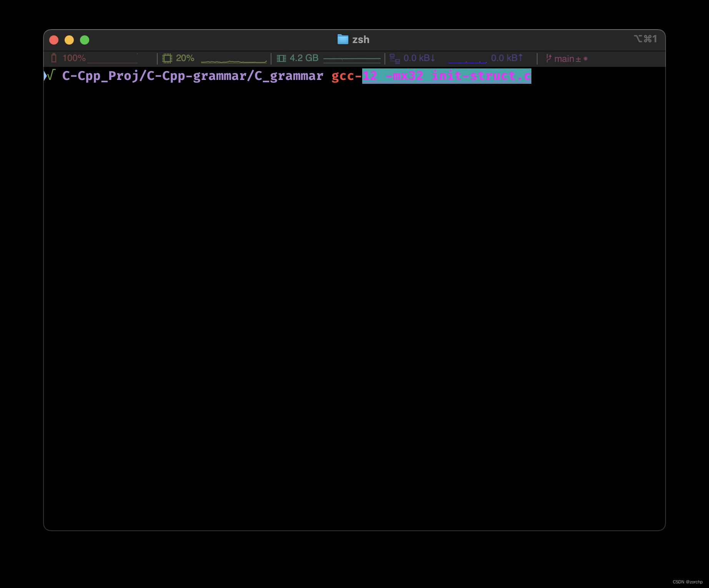Click the 0.0 kB upload rate text
Viewport: 709px width, 588px height.
(x=507, y=58)
